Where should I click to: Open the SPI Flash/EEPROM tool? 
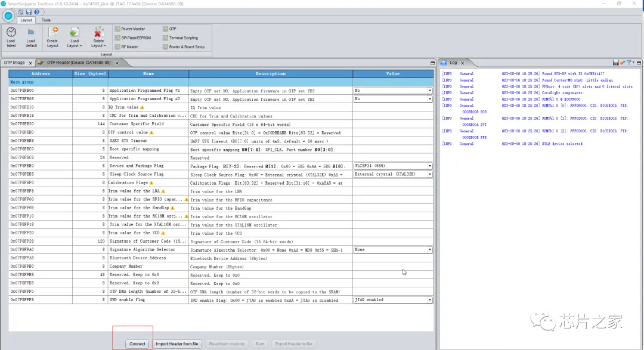133,38
